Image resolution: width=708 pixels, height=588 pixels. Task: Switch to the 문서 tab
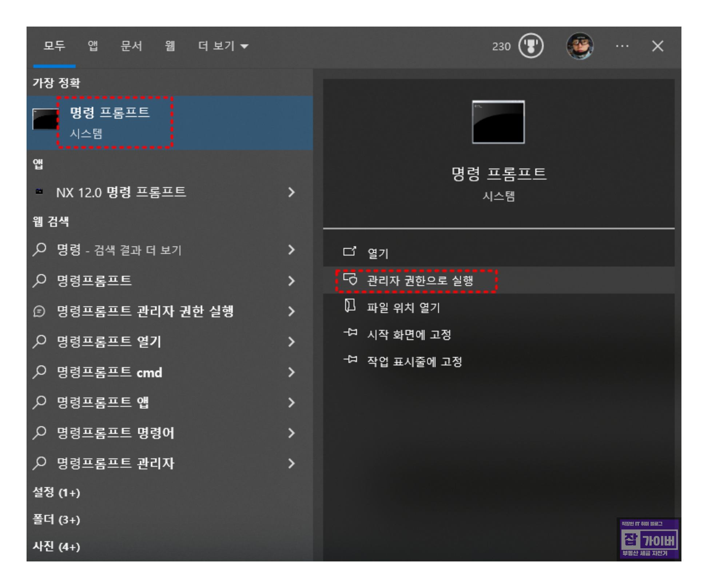[131, 46]
